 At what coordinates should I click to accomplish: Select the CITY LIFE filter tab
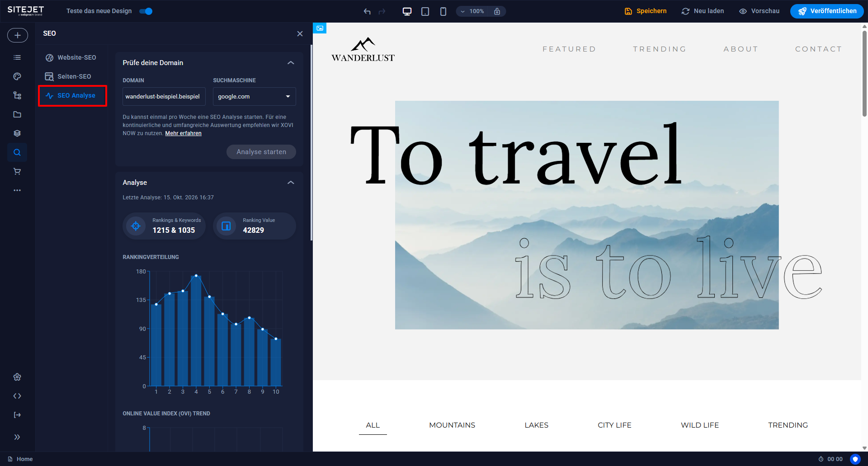tap(614, 425)
